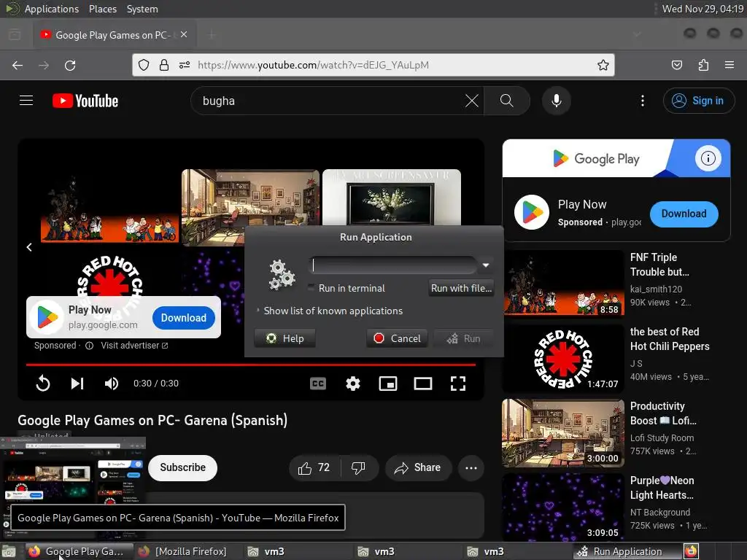This screenshot has height=560, width=747.
Task: Open the Places menu
Action: click(102, 9)
